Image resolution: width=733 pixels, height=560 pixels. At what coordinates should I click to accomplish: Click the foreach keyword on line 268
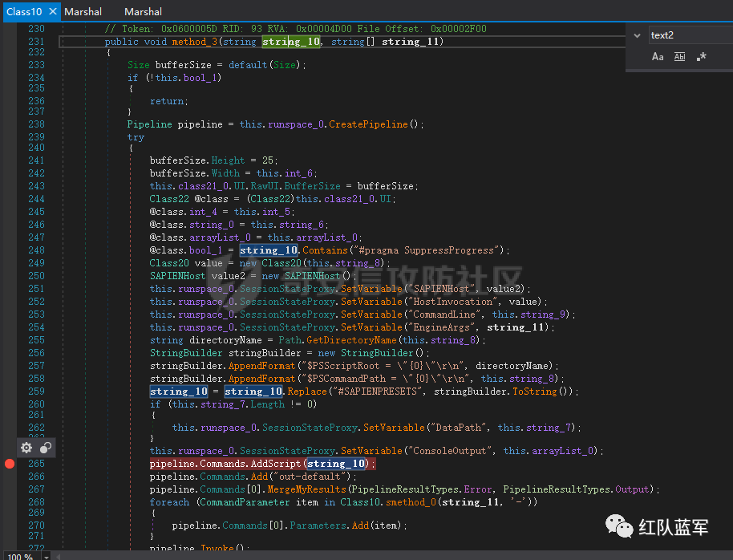[169, 502]
